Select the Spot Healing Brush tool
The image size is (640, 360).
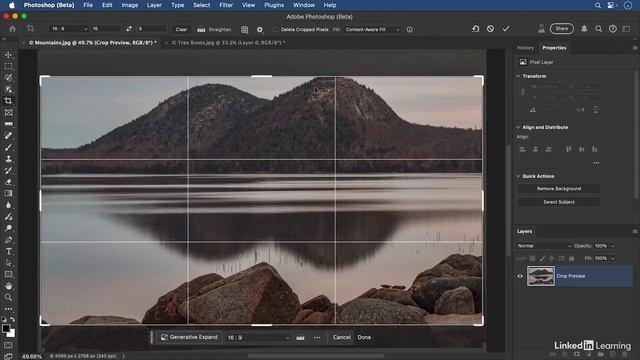click(x=8, y=136)
